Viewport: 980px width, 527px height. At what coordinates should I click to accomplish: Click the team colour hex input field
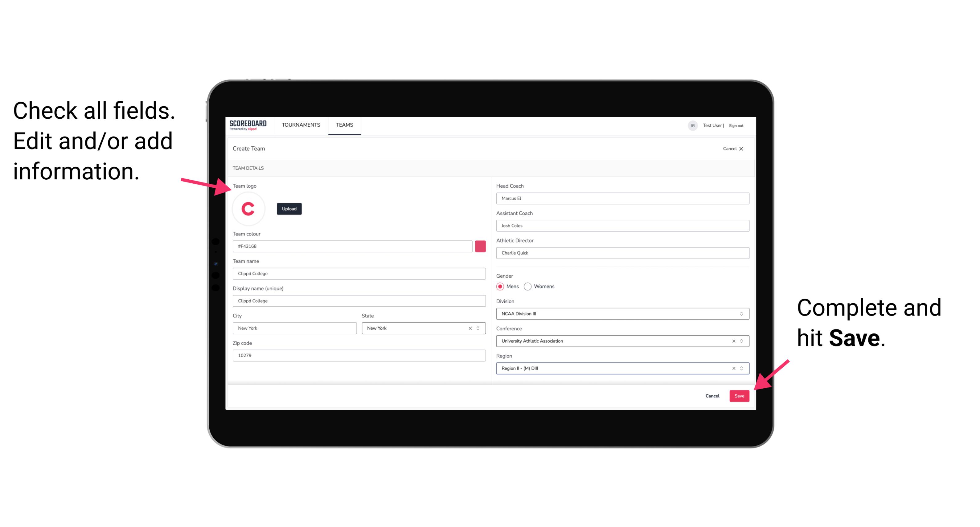click(354, 246)
